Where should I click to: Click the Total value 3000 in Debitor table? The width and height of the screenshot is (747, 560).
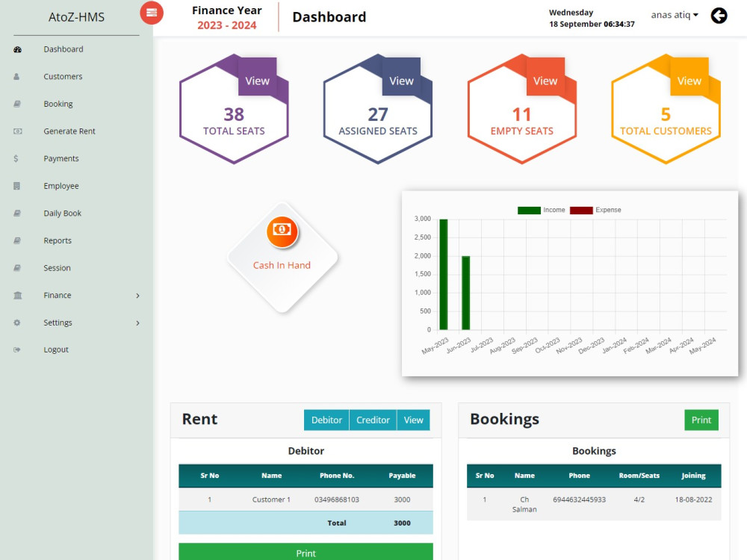pyautogui.click(x=402, y=523)
